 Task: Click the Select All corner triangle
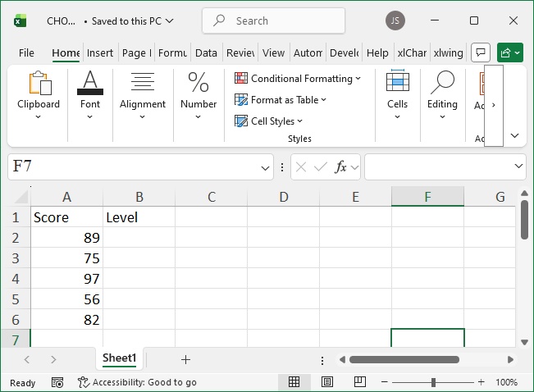[20, 197]
